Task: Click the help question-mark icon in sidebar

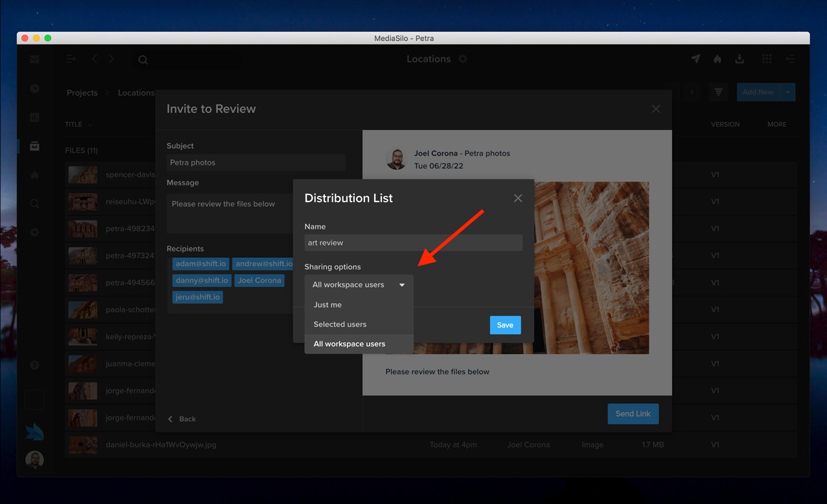Action: (x=35, y=365)
